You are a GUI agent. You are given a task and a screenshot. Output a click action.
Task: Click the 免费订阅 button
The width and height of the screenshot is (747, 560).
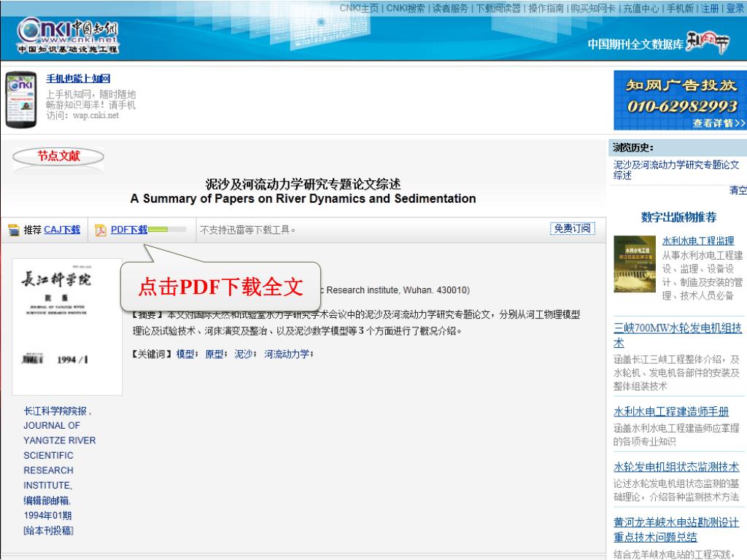click(x=572, y=228)
